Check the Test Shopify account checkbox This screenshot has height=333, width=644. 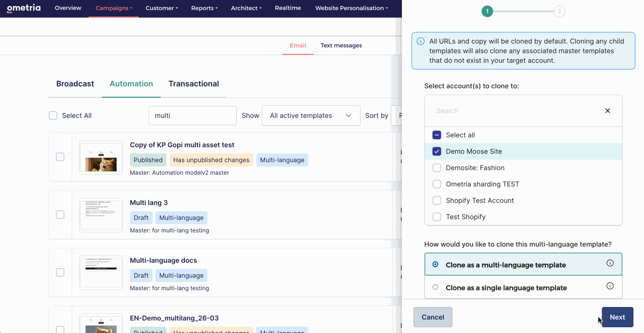click(x=437, y=217)
